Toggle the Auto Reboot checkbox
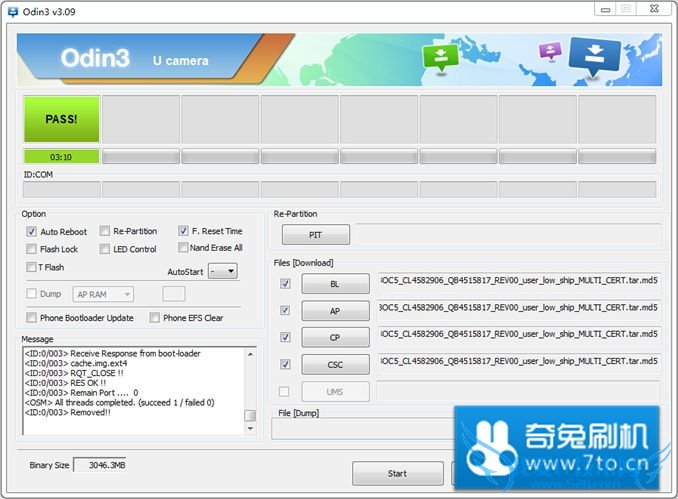Image resolution: width=678 pixels, height=499 pixels. pyautogui.click(x=31, y=231)
